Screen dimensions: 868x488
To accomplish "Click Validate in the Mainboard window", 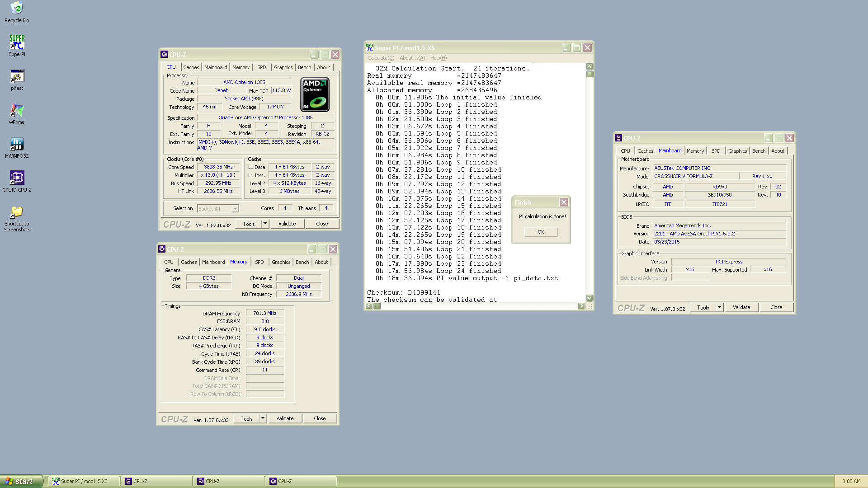I will pos(741,307).
